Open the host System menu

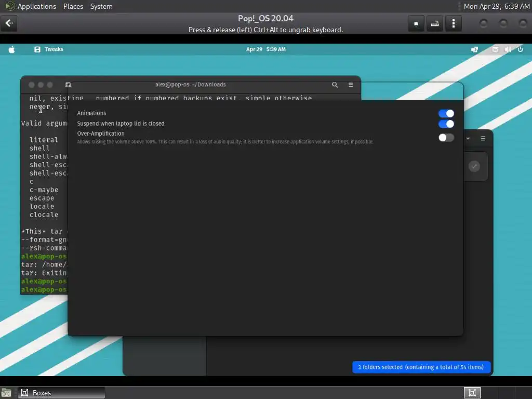tap(101, 6)
